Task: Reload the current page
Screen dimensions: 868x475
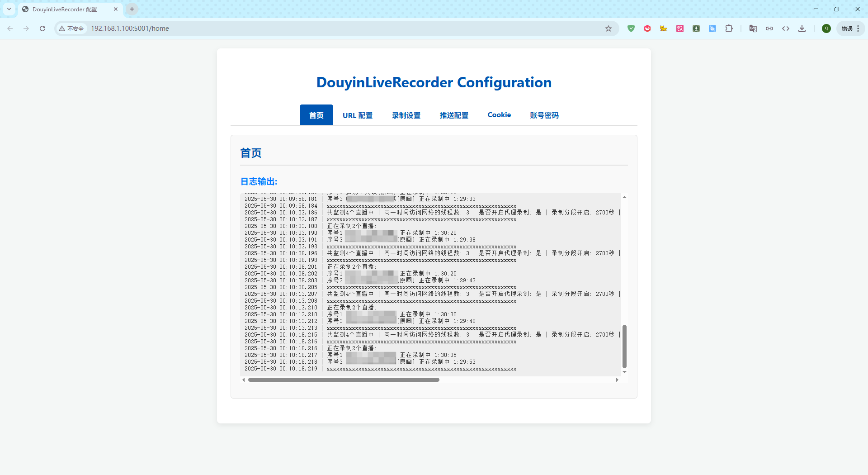Action: [x=42, y=28]
